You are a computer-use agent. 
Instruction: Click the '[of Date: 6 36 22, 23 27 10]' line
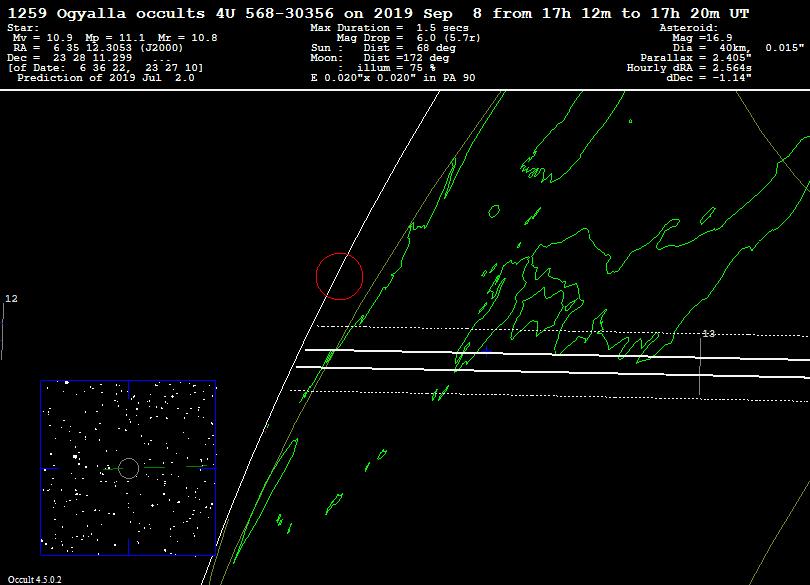[105, 68]
